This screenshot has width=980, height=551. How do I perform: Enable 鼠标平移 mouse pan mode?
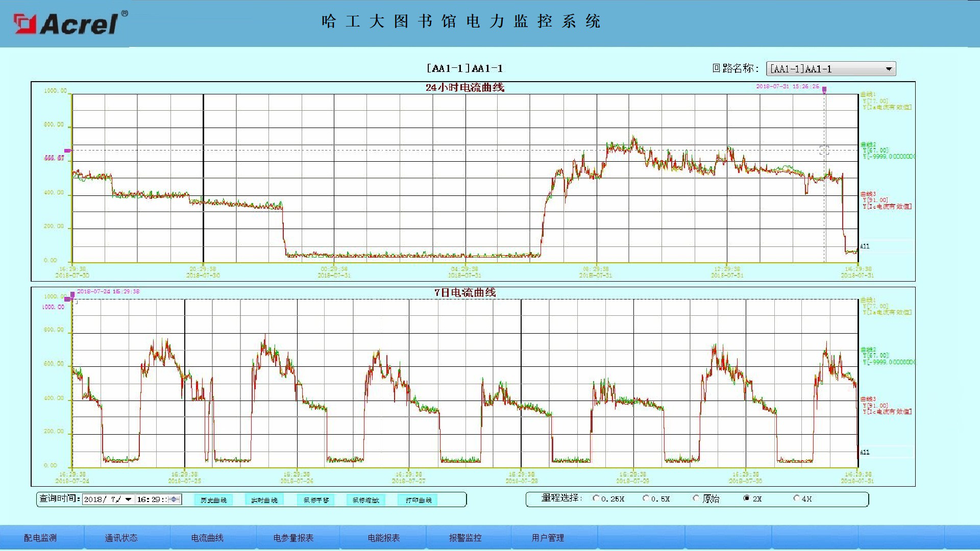tap(316, 500)
